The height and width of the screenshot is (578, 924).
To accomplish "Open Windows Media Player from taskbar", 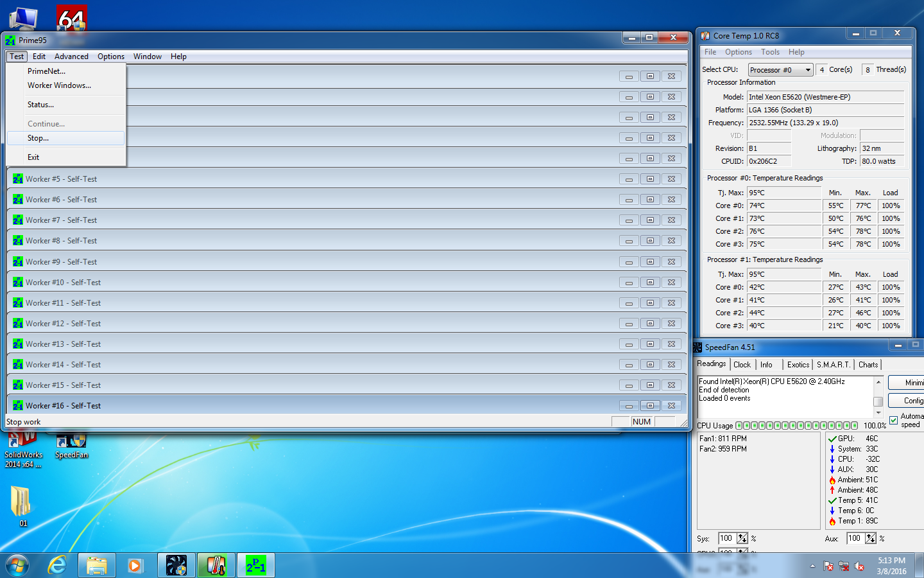I will tap(135, 565).
